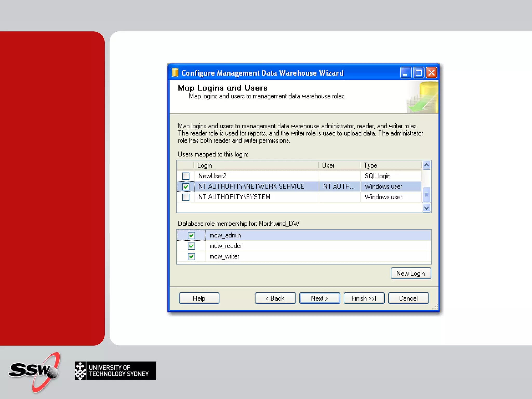Disable the mdw_writer role checkbox
Viewport: 532px width, 399px height.
[x=191, y=257]
